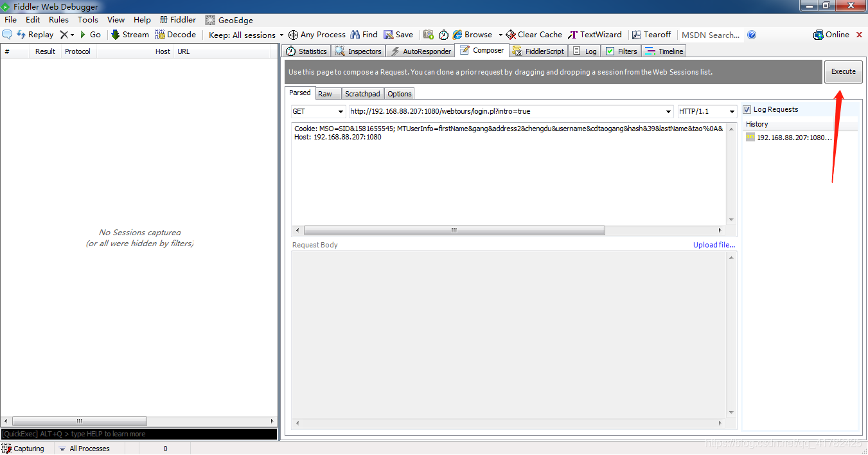
Task: Click Tearoff toolbar button
Action: (x=651, y=35)
